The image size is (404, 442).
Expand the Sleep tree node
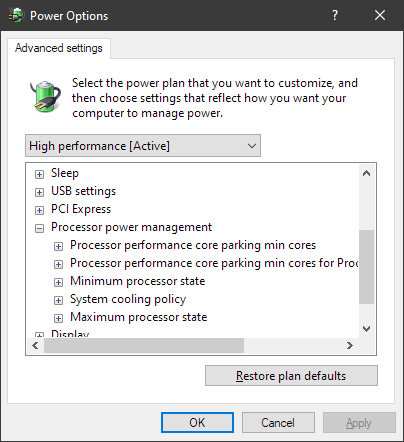coord(39,174)
